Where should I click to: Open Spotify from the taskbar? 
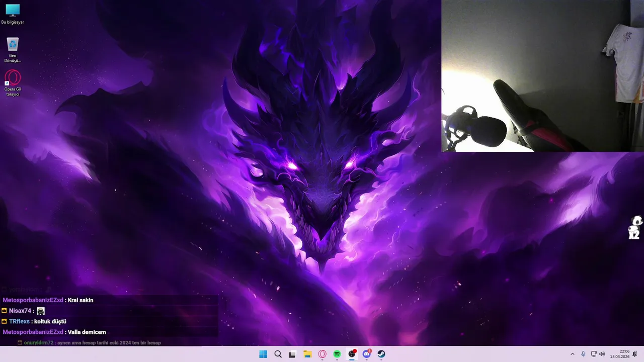[337, 354]
